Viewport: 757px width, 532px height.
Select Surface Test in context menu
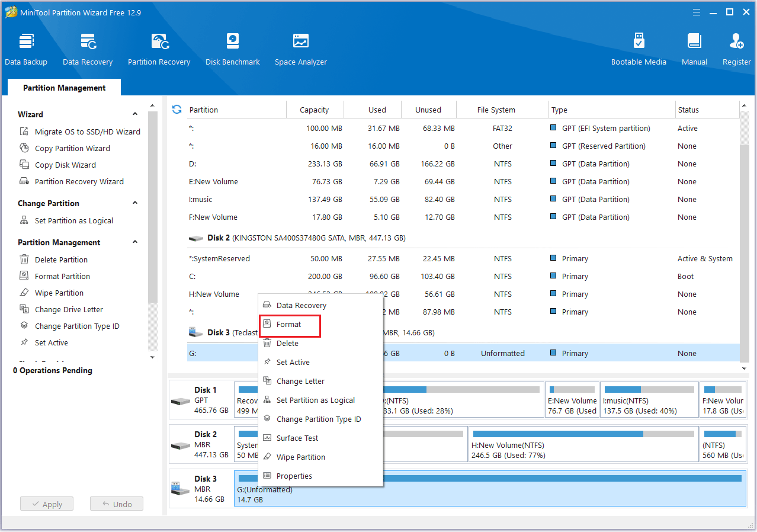(x=320, y=438)
